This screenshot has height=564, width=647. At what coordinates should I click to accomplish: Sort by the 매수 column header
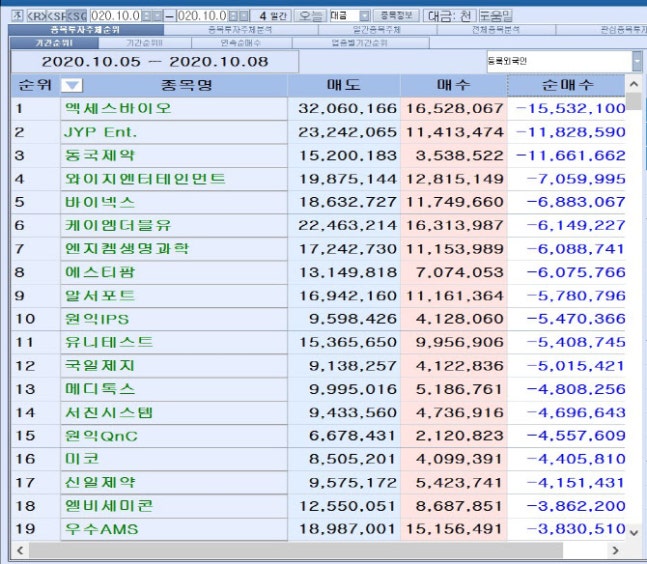(453, 85)
